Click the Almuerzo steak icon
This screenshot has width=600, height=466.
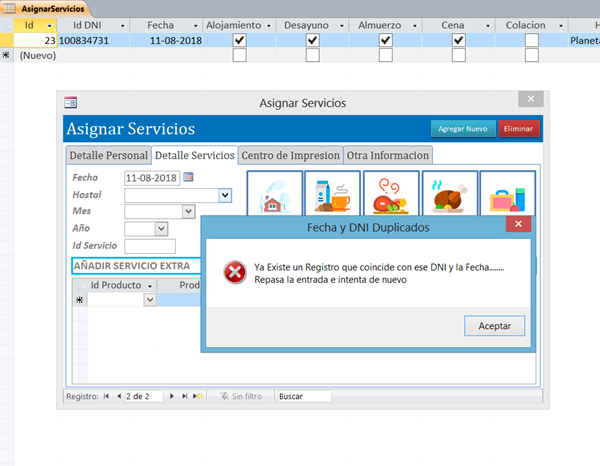coord(391,194)
